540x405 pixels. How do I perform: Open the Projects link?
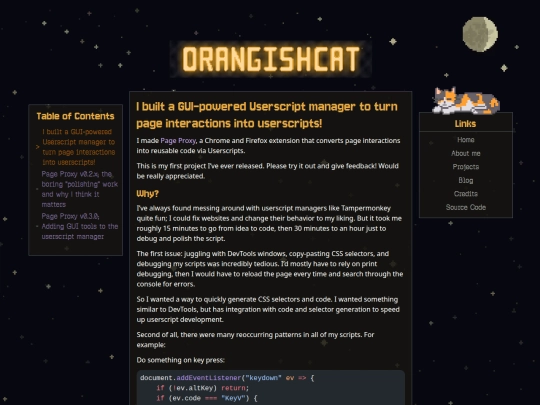click(x=466, y=167)
